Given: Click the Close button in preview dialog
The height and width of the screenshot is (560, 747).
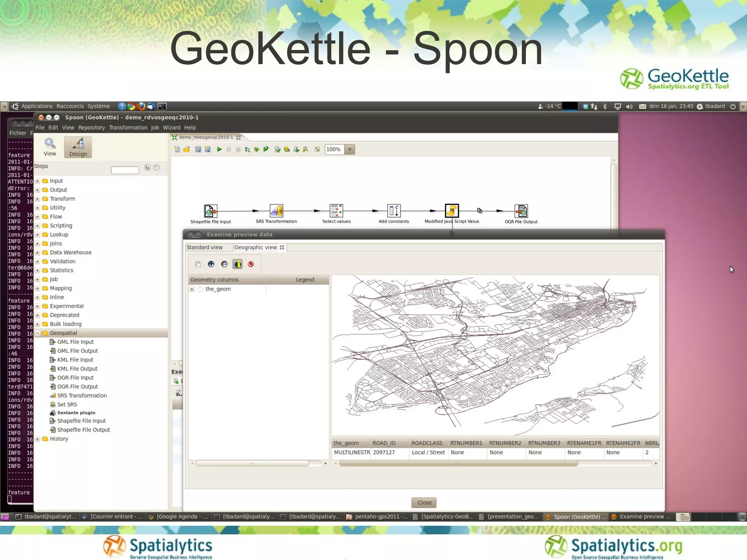Looking at the screenshot, I should click(x=424, y=502).
